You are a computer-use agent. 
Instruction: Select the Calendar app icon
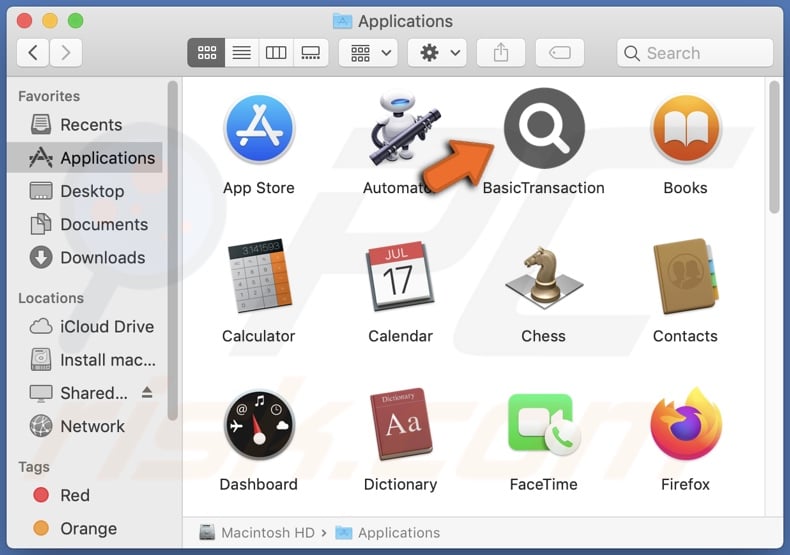pos(401,276)
